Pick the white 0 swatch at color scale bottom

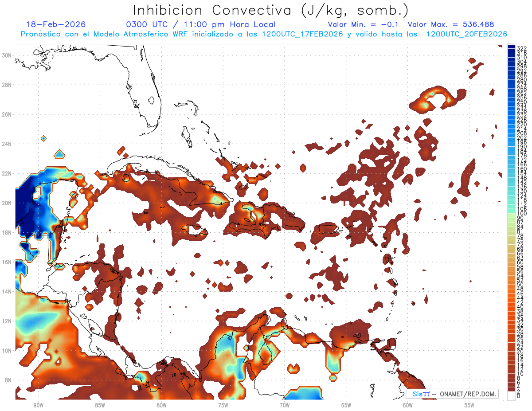pos(511,396)
